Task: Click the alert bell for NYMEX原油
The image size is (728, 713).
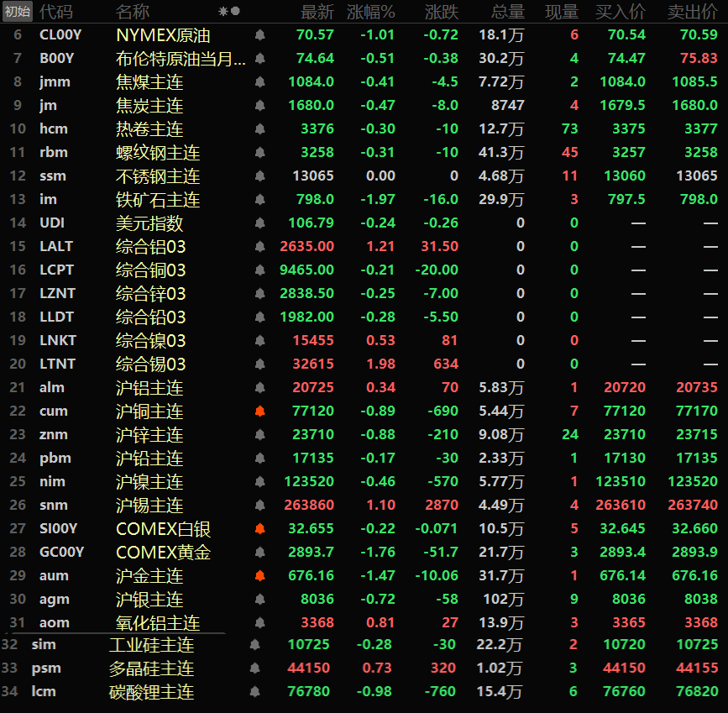Action: (260, 35)
